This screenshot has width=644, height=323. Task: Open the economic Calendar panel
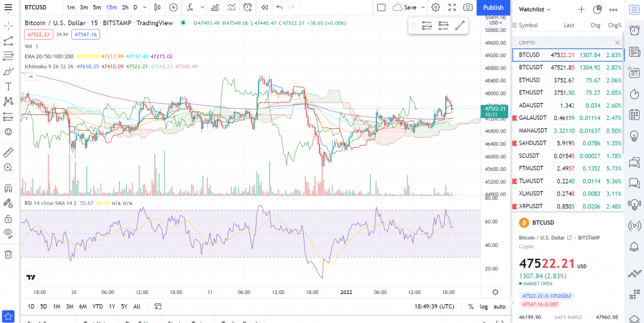click(635, 114)
